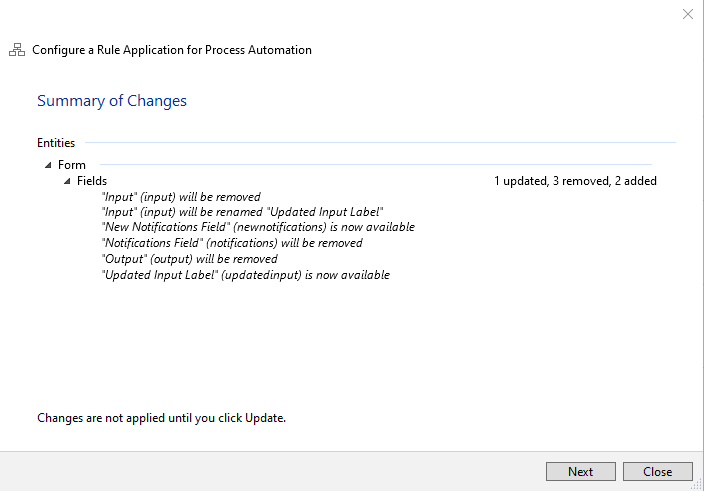
Task: Select the Form tree label
Action: click(x=72, y=165)
